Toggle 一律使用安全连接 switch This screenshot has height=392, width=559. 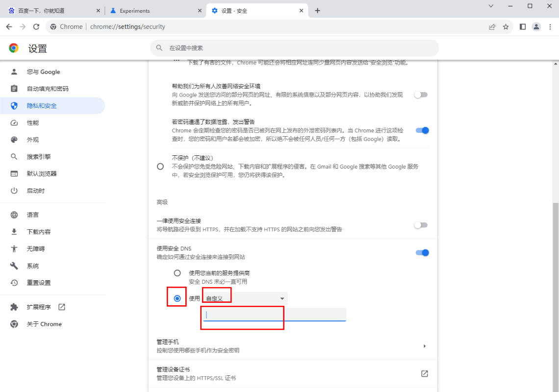pyautogui.click(x=421, y=225)
